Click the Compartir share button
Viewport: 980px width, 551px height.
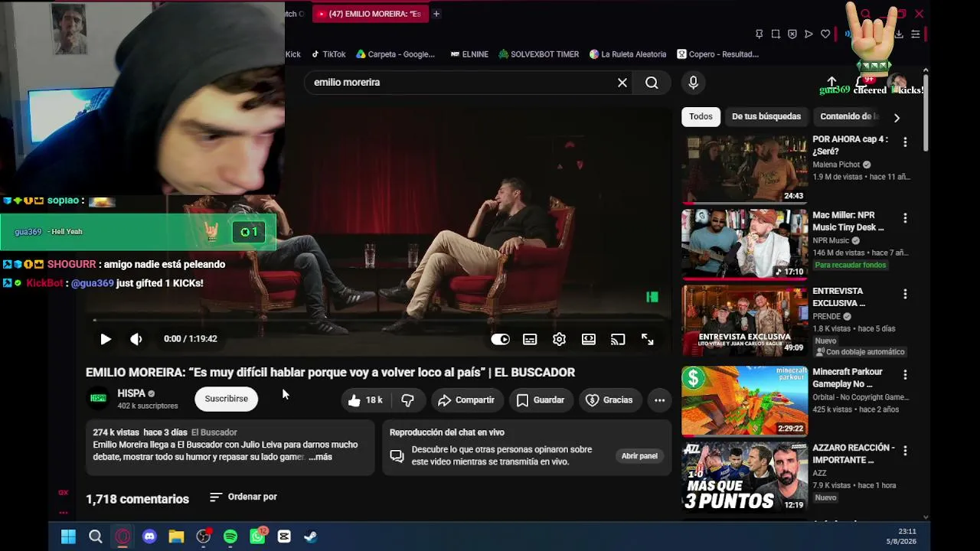click(466, 399)
